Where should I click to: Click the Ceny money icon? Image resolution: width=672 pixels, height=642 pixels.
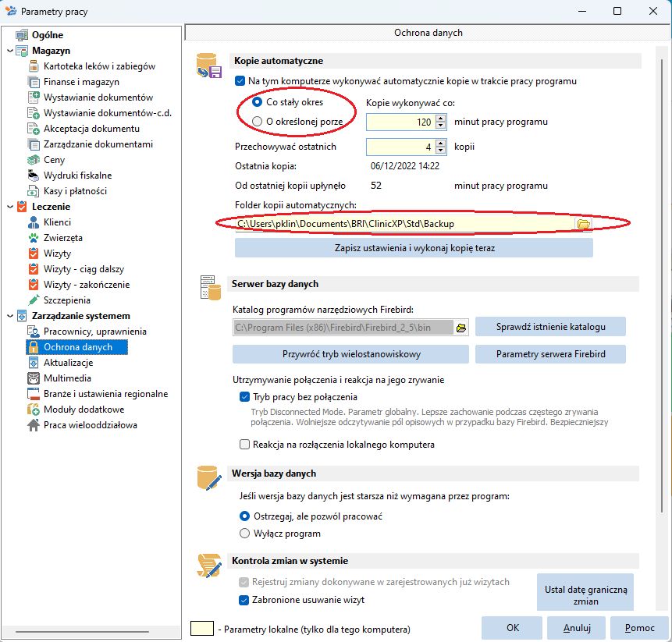coord(34,160)
